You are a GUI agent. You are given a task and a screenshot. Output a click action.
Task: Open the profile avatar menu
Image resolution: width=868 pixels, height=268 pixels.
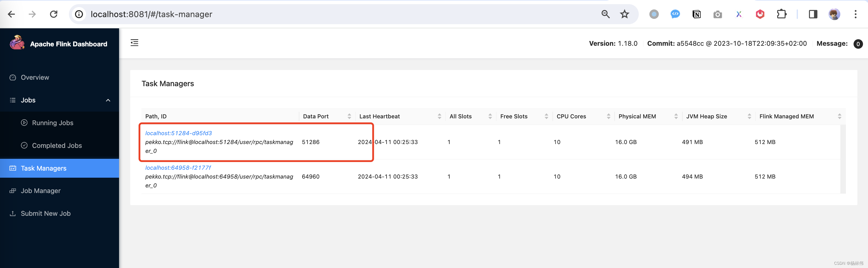pos(834,14)
